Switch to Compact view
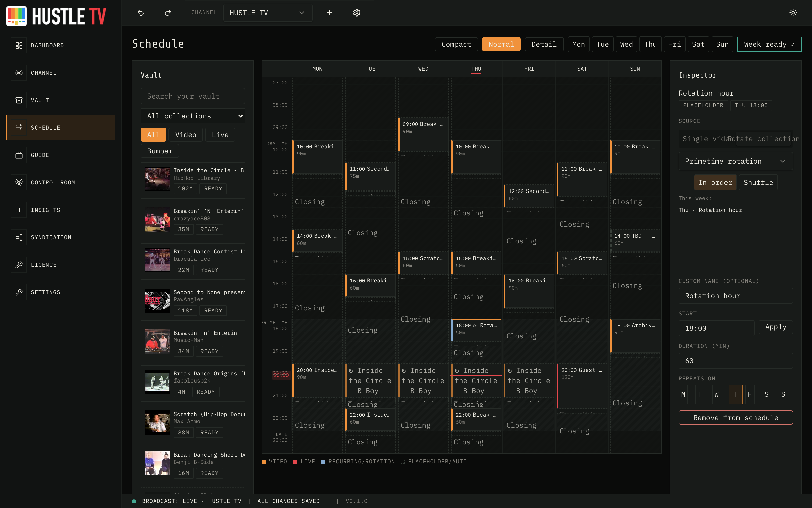Screen dimensions: 812x508 (456, 44)
